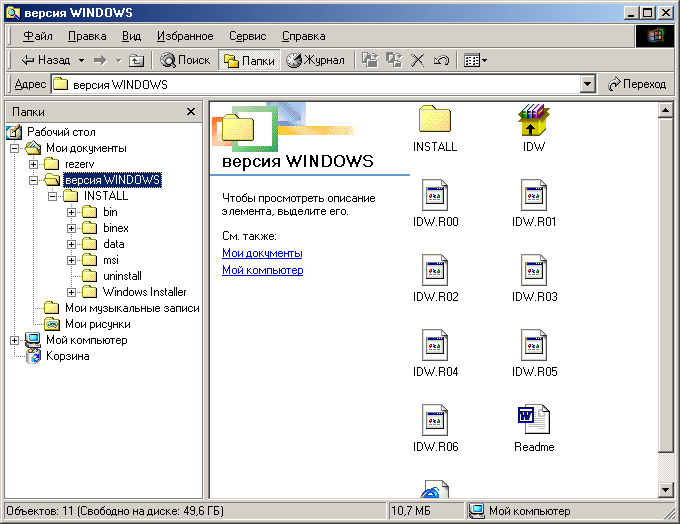Follow the Мой компьютер link
680x524 pixels.
262,270
